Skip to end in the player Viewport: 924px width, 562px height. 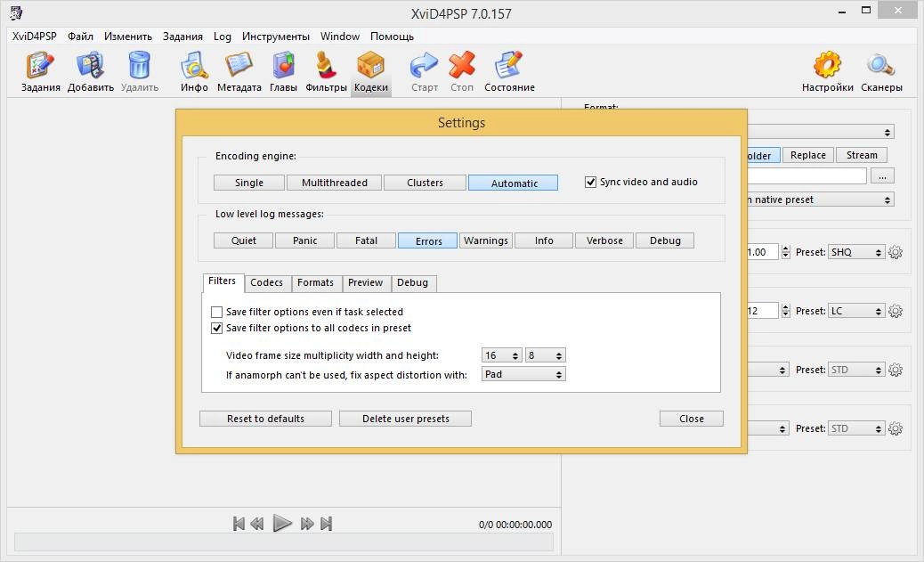coord(327,524)
